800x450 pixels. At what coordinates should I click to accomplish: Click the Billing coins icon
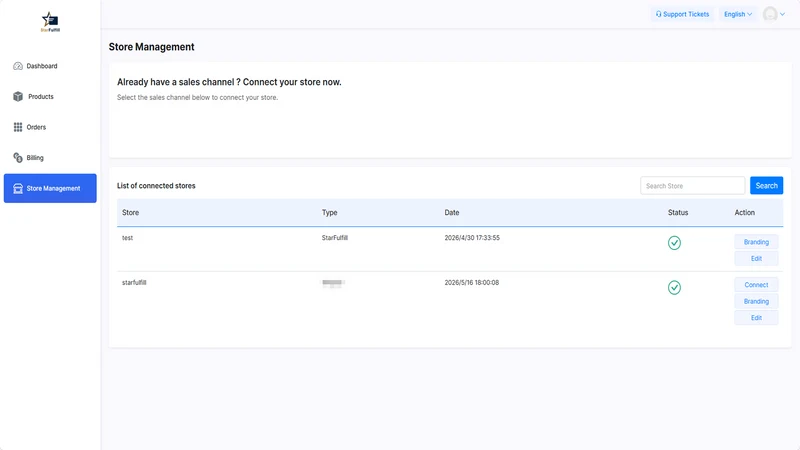[18, 158]
